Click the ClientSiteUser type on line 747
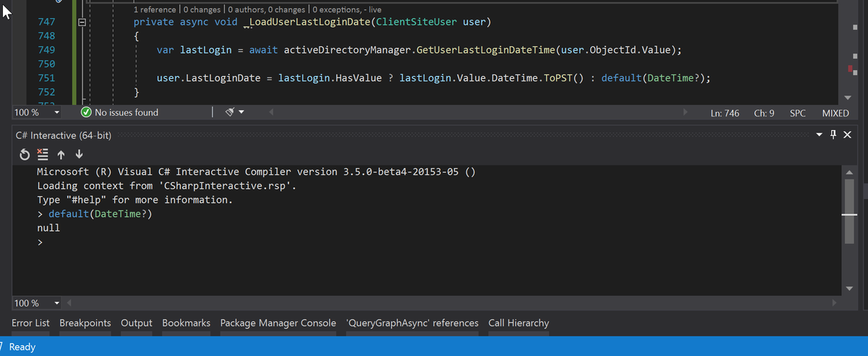The width and height of the screenshot is (868, 356). (x=416, y=22)
